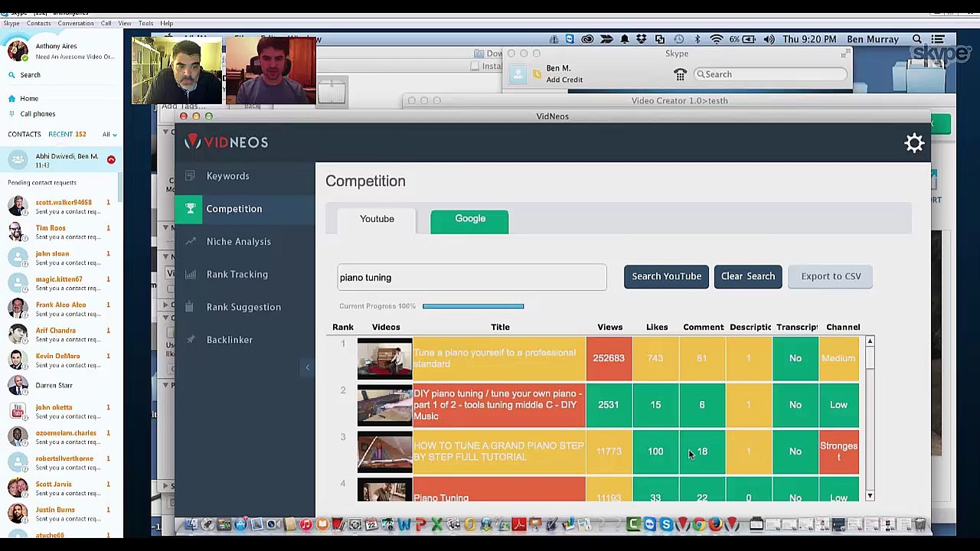
Task: Click red end-call icon beside Abhi Dwivedi
Action: tap(111, 159)
